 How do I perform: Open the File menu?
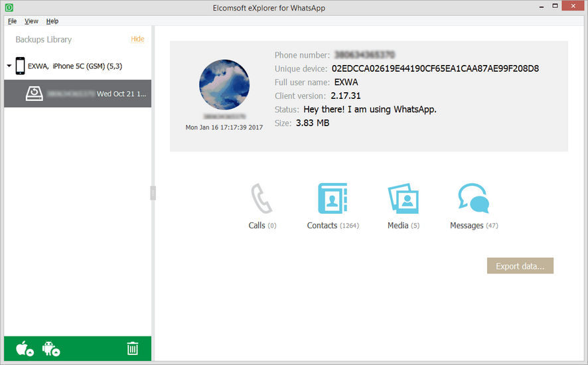tap(13, 21)
